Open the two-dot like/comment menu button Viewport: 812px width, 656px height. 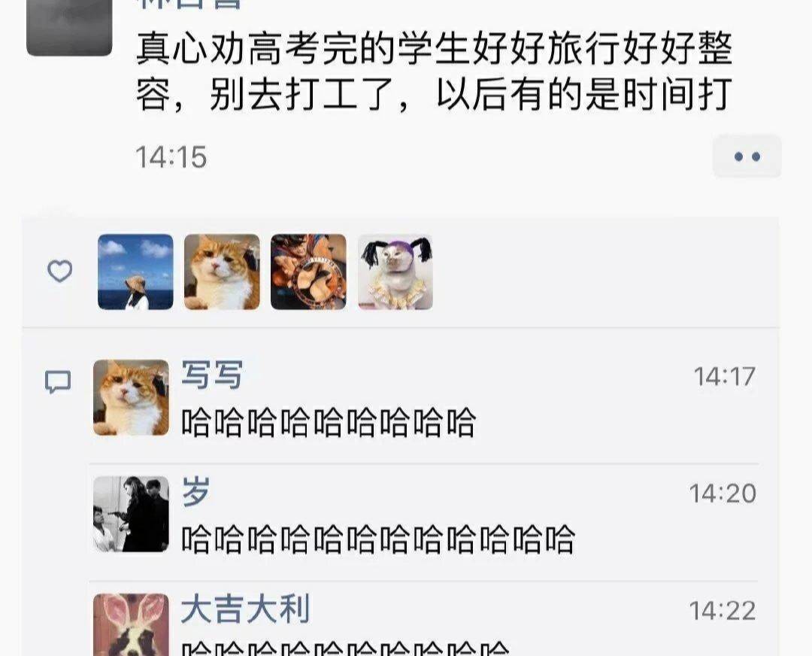[747, 156]
